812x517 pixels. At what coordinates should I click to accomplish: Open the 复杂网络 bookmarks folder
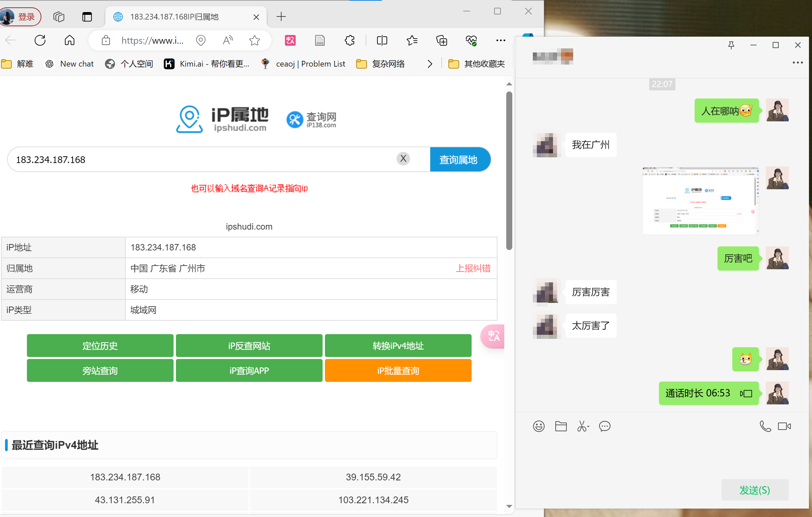click(381, 64)
